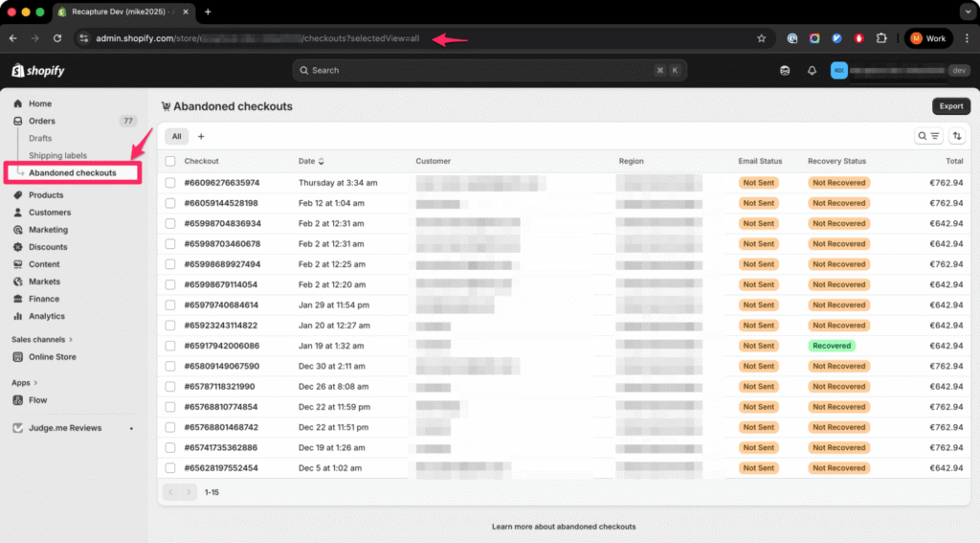Open the notifications bell icon

(812, 71)
